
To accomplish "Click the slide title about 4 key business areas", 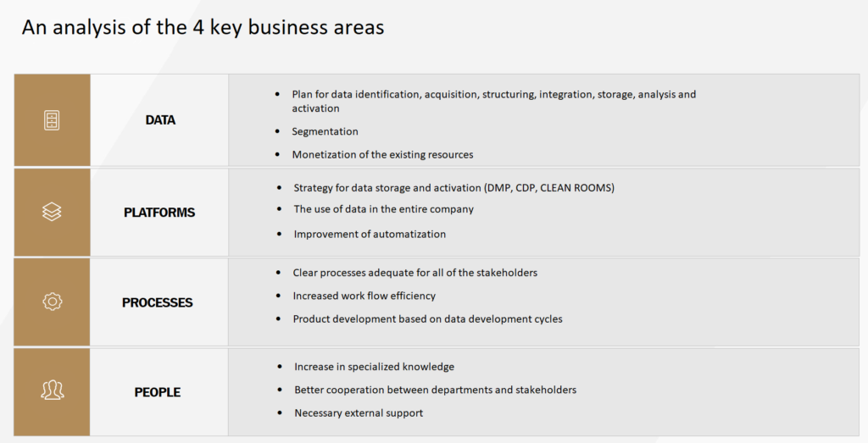I will coord(203,27).
